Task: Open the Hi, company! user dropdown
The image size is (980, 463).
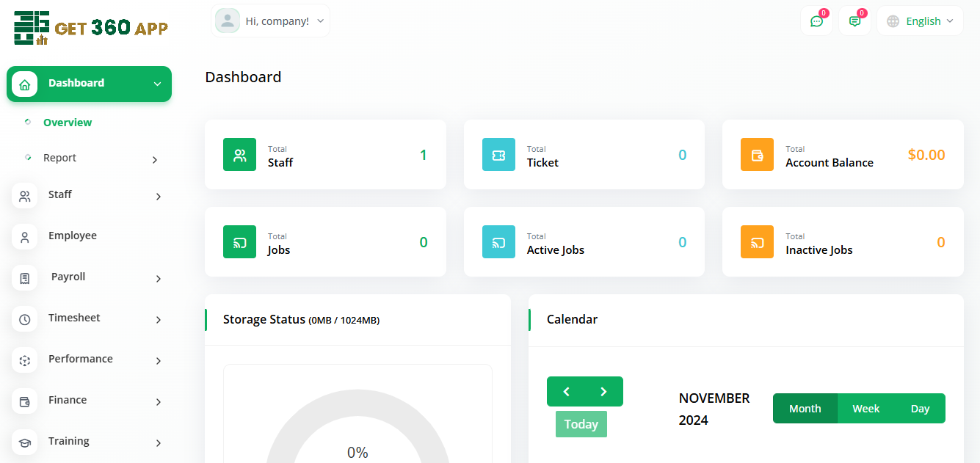Action: 270,21
